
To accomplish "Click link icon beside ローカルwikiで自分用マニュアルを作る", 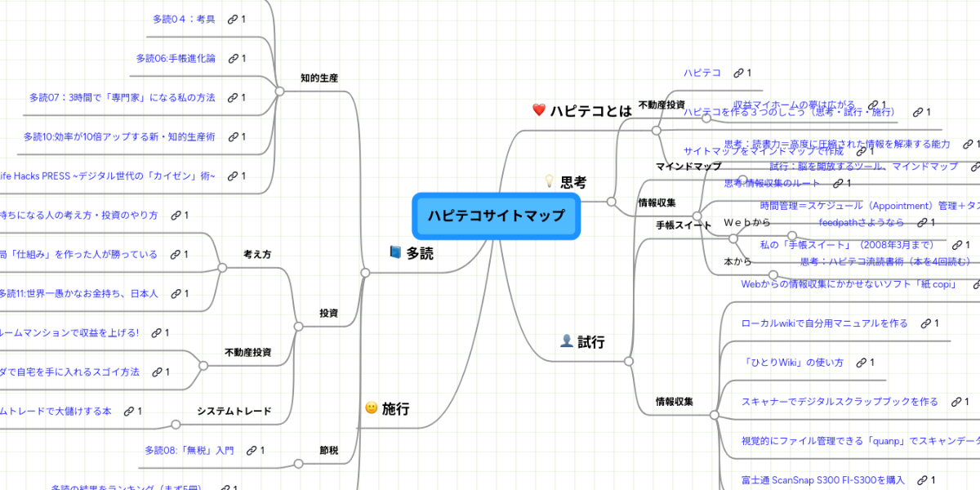I will [x=924, y=323].
